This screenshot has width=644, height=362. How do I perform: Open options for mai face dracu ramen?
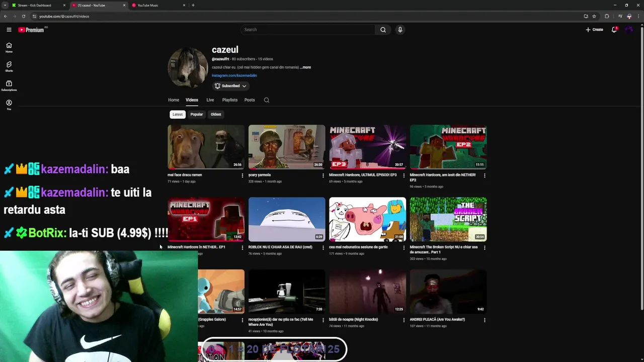click(242, 175)
